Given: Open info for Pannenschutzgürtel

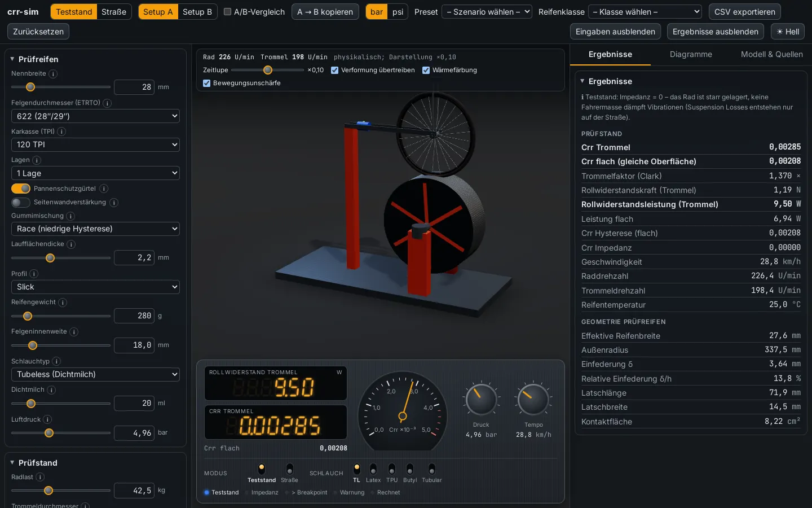Looking at the screenshot, I should [x=104, y=189].
